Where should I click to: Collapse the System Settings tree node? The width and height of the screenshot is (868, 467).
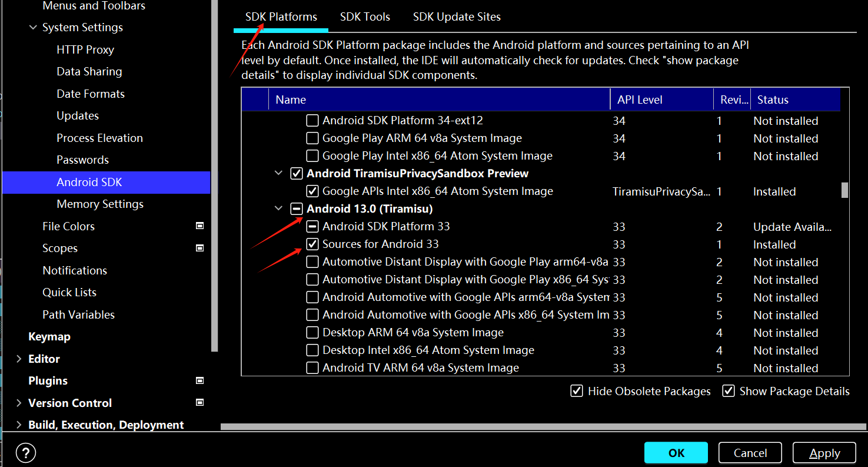[33, 28]
